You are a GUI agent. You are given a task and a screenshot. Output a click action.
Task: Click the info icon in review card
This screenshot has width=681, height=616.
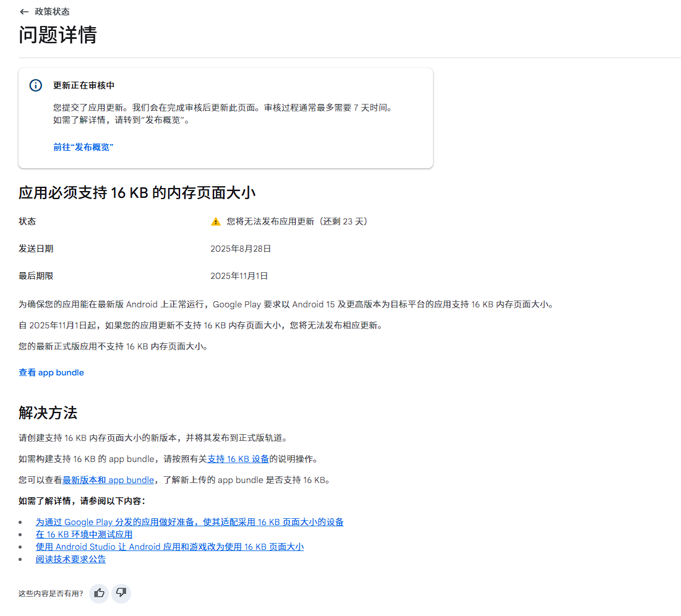click(36, 85)
